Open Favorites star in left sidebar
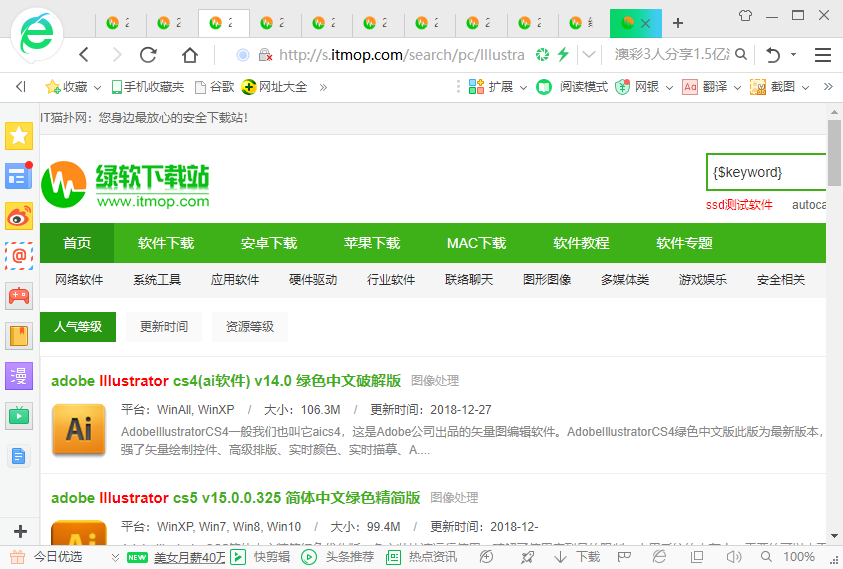 pyautogui.click(x=19, y=136)
